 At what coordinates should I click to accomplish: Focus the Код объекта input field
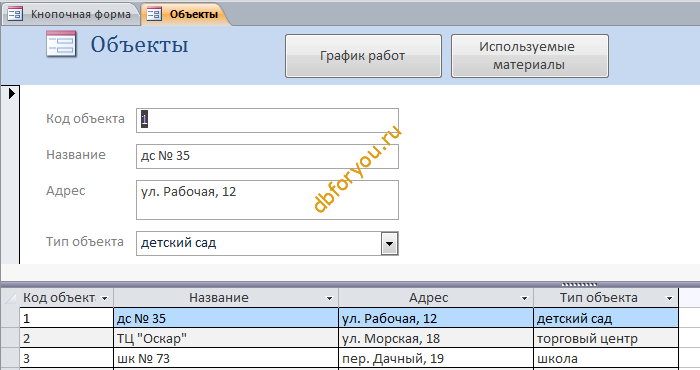pyautogui.click(x=267, y=120)
